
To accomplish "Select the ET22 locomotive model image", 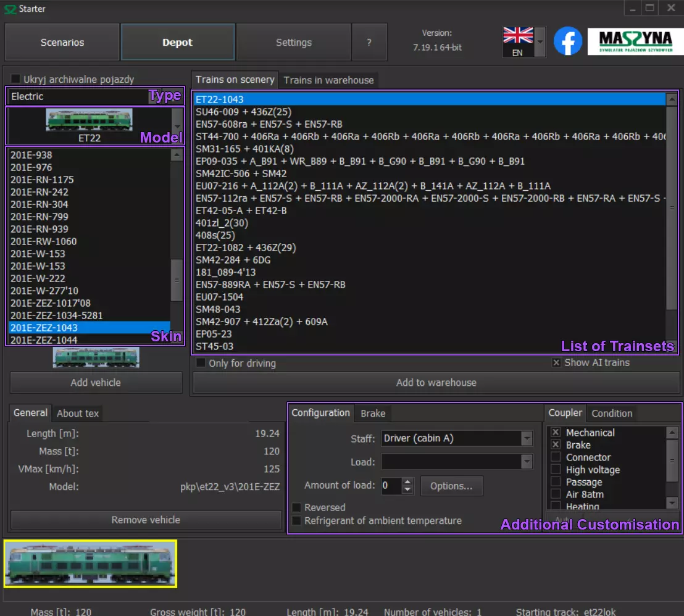I will click(x=89, y=121).
